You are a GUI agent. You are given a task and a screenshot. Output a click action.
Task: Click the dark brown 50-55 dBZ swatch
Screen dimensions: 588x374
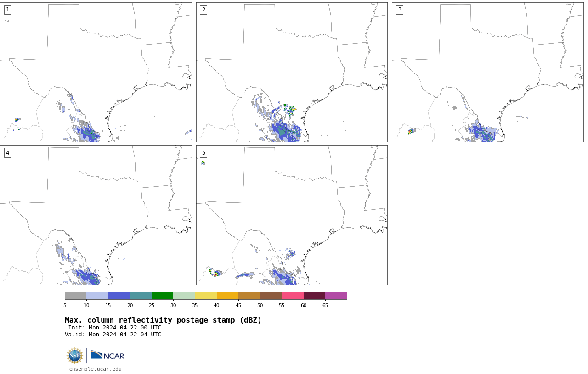click(271, 296)
